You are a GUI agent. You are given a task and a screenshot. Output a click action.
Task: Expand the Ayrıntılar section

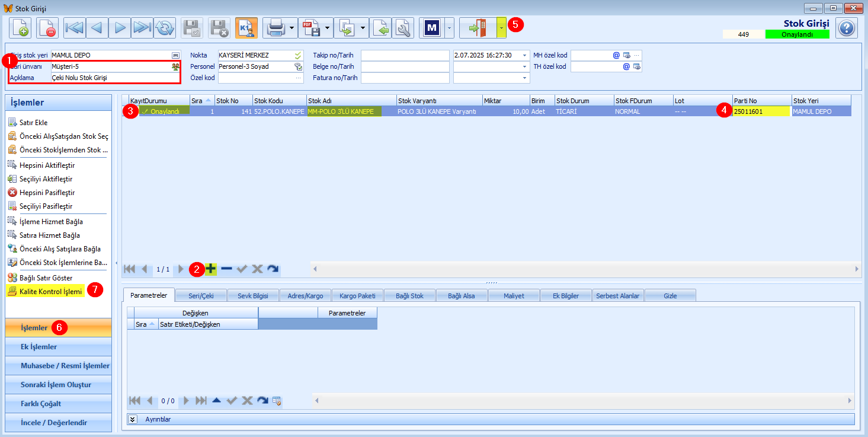tap(133, 419)
